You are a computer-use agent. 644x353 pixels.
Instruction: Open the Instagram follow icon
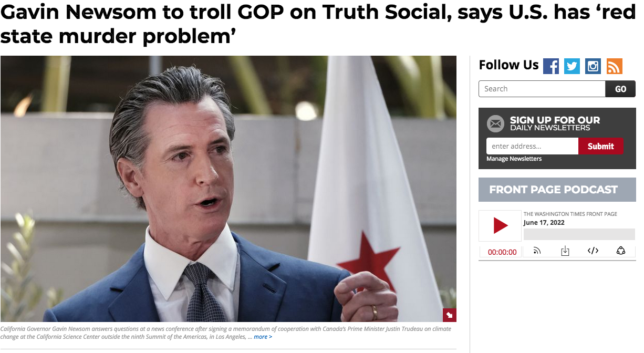(593, 66)
